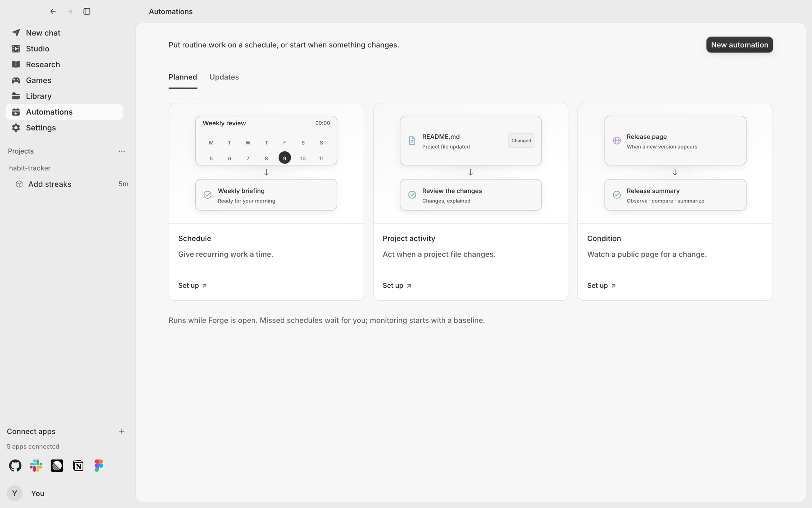Image resolution: width=812 pixels, height=508 pixels.
Task: Go to Games
Action: pos(64,80)
